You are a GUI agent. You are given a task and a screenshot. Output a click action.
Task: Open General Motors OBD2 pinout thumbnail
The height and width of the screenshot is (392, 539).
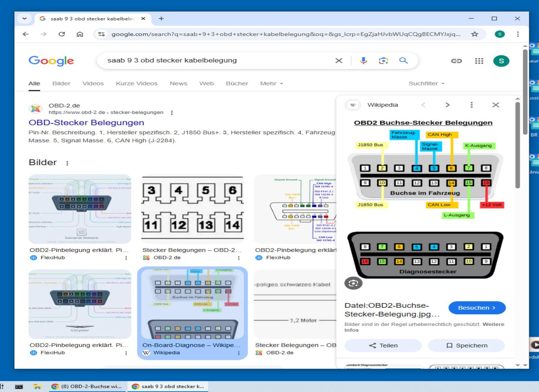[x=80, y=209]
